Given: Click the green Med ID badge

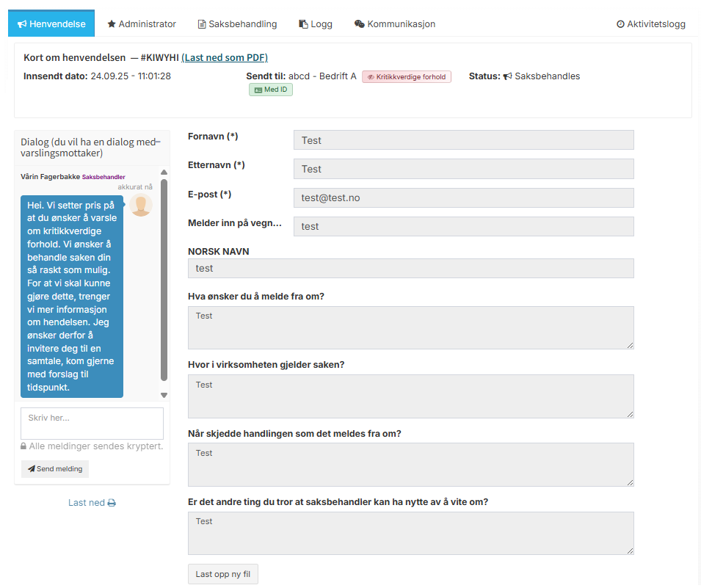Looking at the screenshot, I should 270,90.
